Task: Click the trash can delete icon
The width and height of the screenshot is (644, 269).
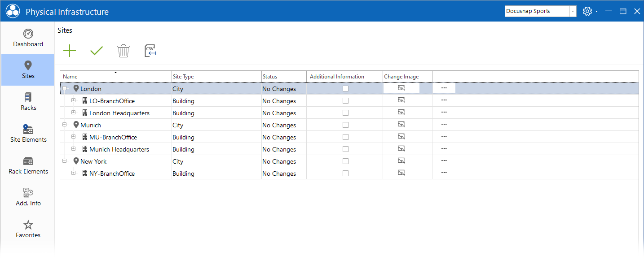Action: [x=124, y=51]
